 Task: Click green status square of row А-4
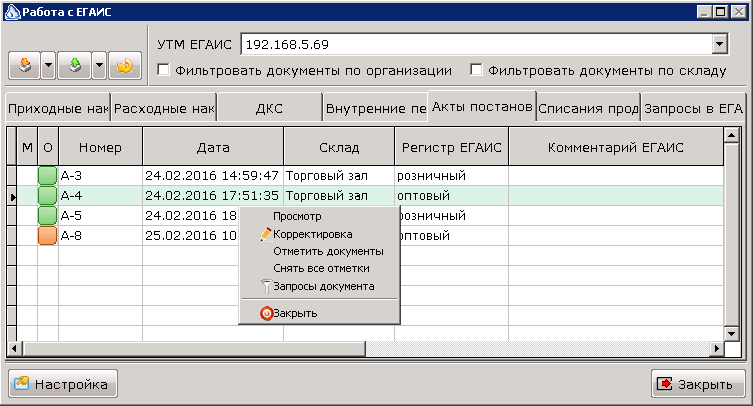tap(48, 196)
